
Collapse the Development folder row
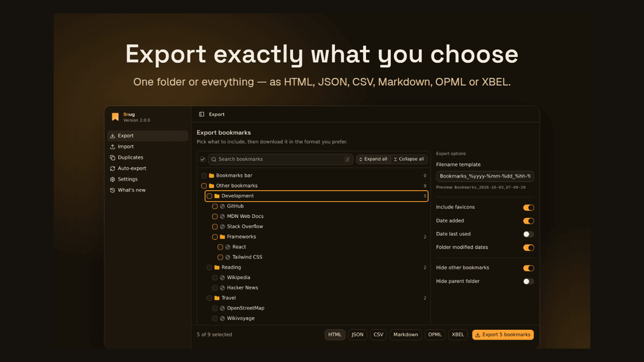pos(316,196)
